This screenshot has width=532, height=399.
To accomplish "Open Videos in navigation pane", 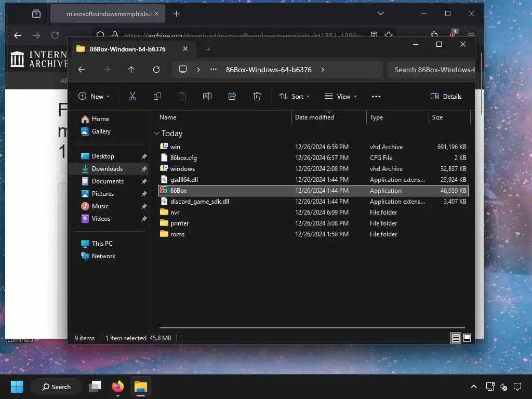I will pos(101,219).
